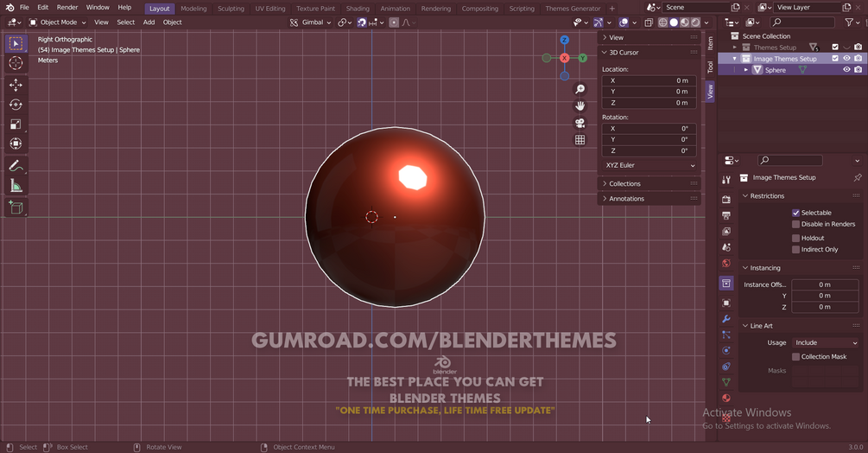The width and height of the screenshot is (868, 453).
Task: Open the Output properties tab icon
Action: click(x=726, y=215)
